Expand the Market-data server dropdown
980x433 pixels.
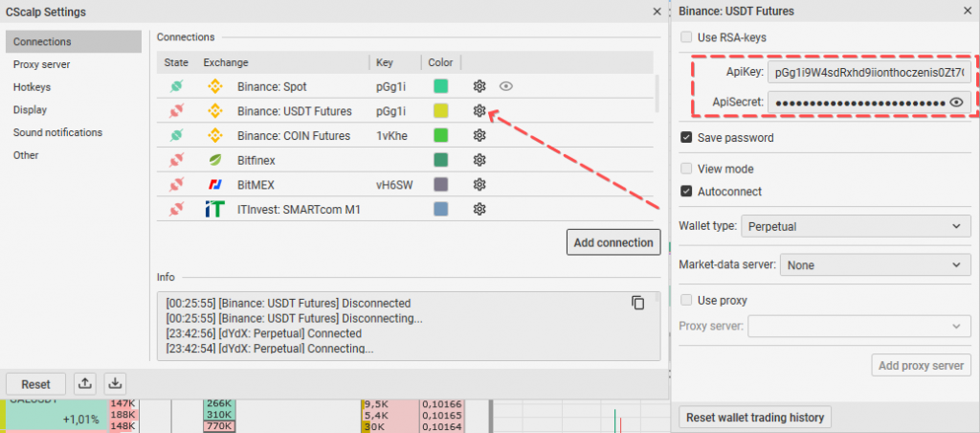click(876, 263)
